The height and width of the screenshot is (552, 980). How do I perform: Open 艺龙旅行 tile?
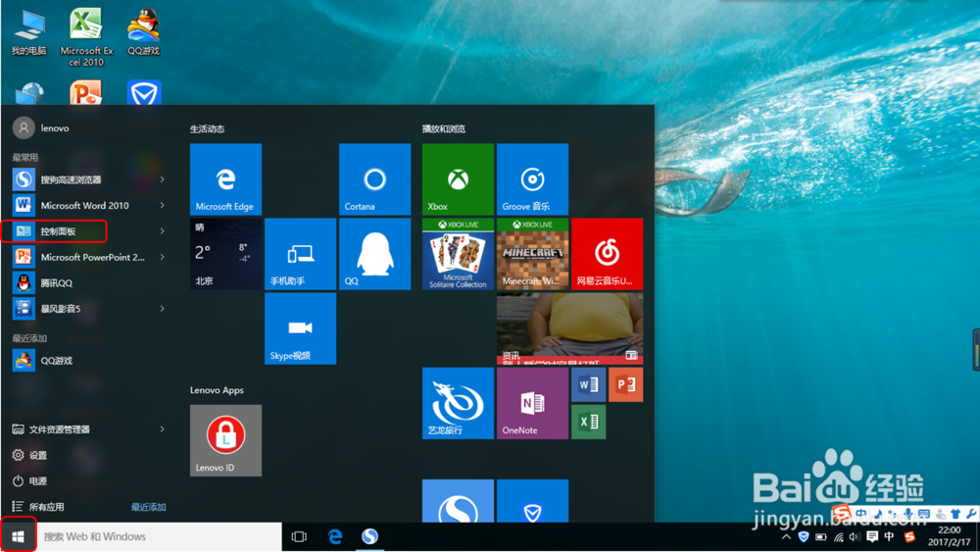pyautogui.click(x=458, y=403)
